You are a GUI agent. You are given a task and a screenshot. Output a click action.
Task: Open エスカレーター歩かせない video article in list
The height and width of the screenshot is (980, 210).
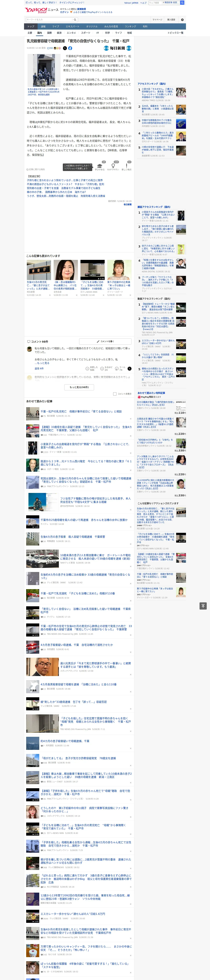pos(73,914)
